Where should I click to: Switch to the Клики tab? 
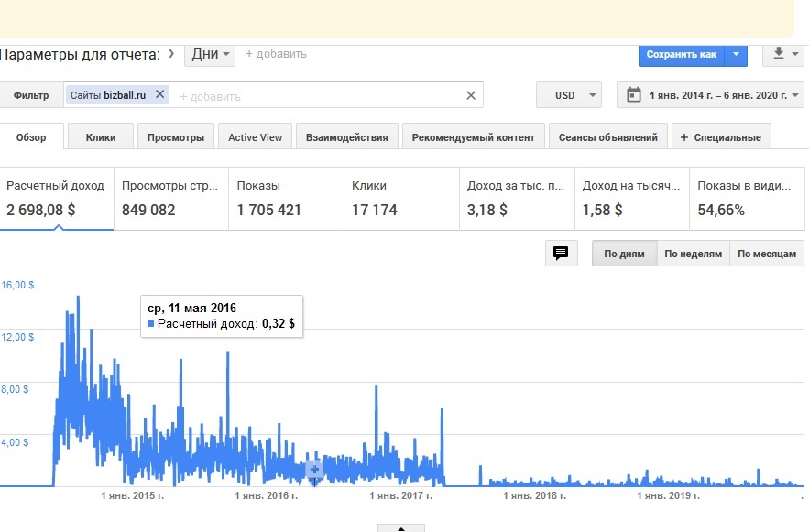pos(101,137)
